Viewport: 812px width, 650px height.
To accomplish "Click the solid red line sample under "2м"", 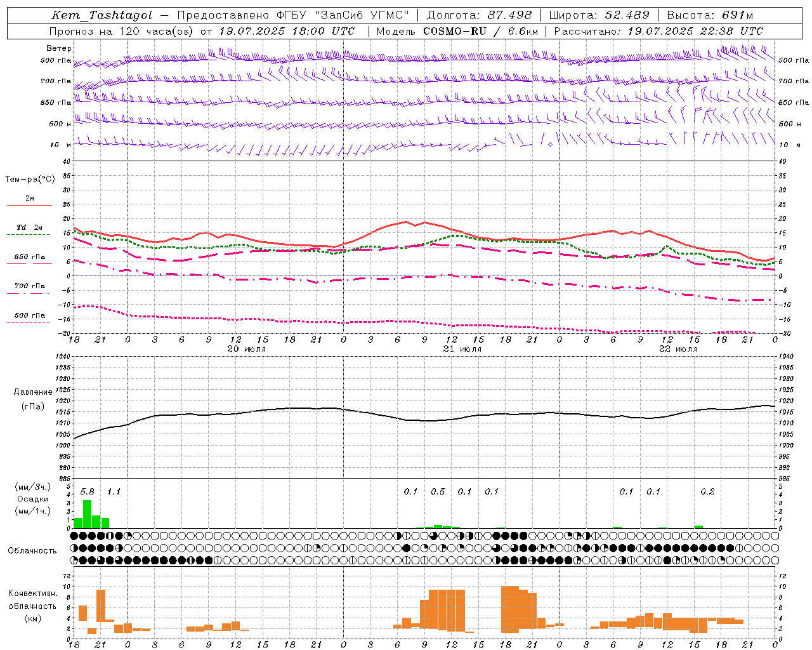I will [x=30, y=206].
